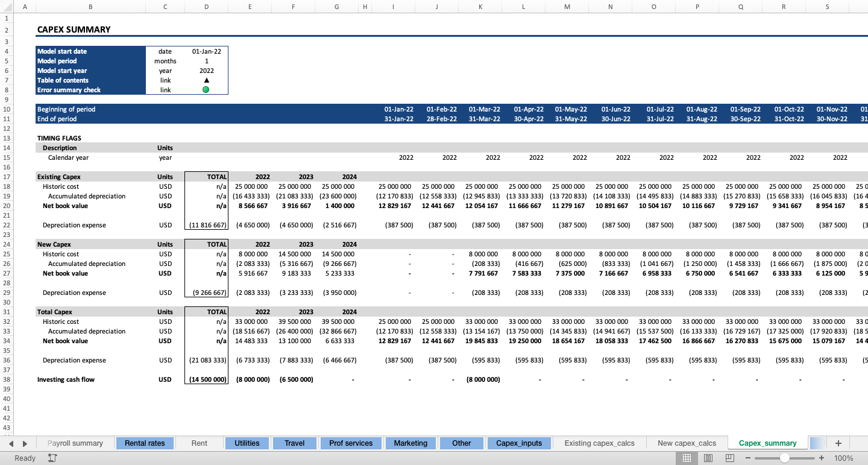Click the Table of contents triangle link

click(x=207, y=80)
